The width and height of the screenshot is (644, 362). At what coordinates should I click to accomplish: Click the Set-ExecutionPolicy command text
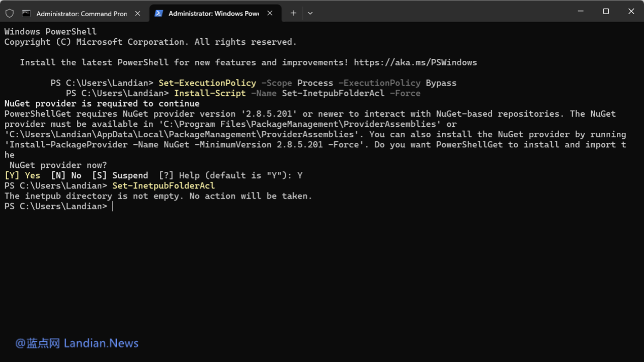point(207,83)
